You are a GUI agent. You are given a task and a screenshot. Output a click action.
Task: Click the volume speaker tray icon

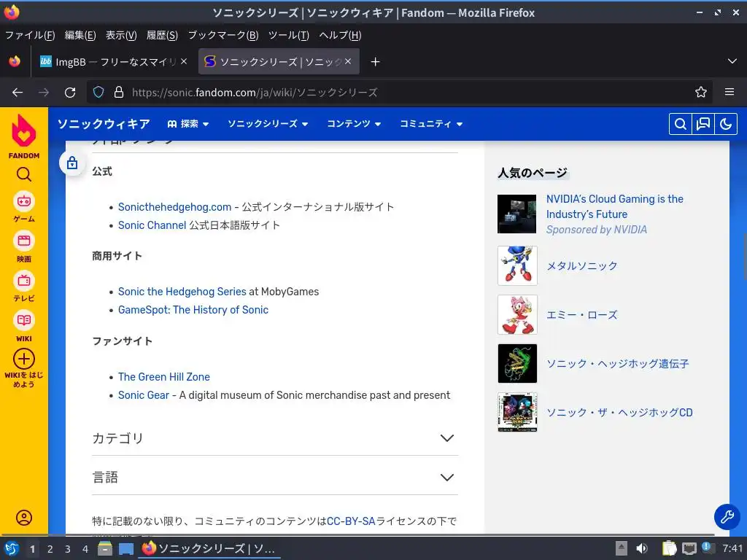(x=642, y=548)
